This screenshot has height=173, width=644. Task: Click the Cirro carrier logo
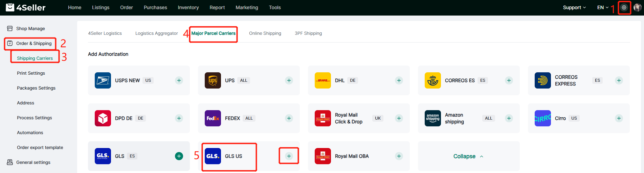point(543,118)
